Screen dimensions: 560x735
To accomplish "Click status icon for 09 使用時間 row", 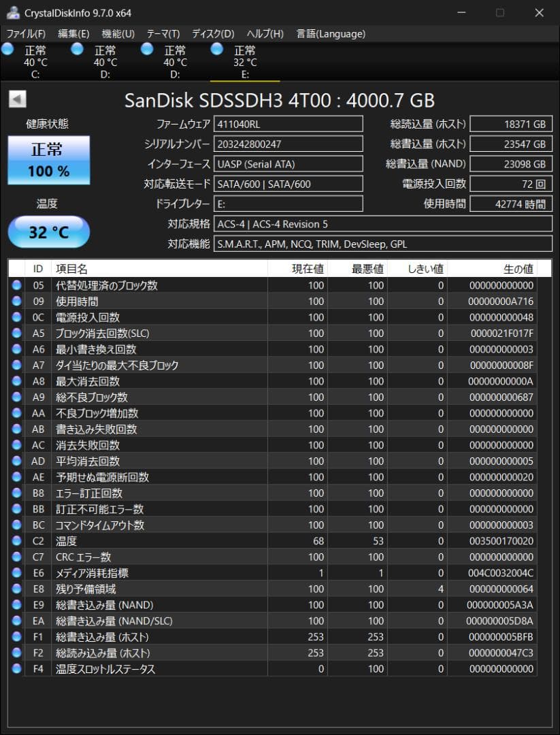I will pyautogui.click(x=17, y=301).
